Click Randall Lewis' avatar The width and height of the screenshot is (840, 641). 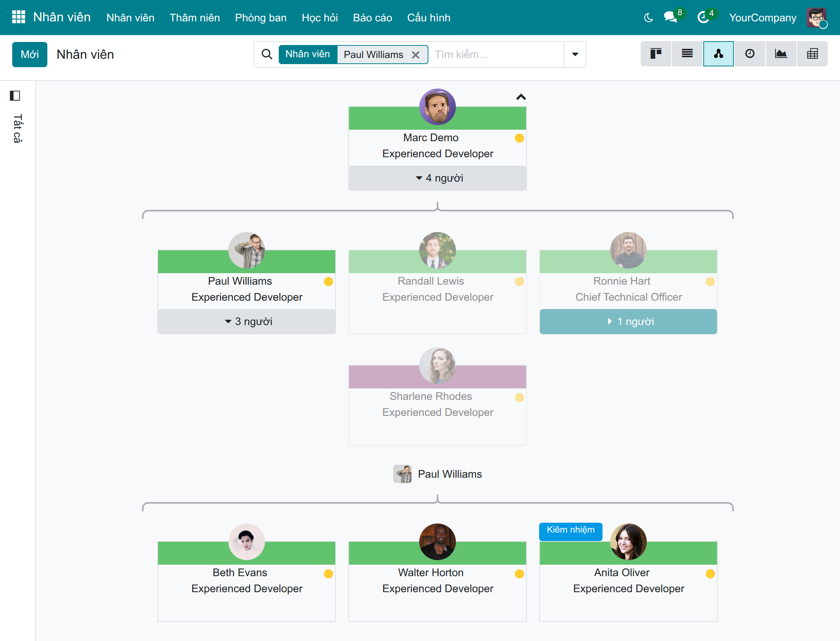pyautogui.click(x=438, y=250)
